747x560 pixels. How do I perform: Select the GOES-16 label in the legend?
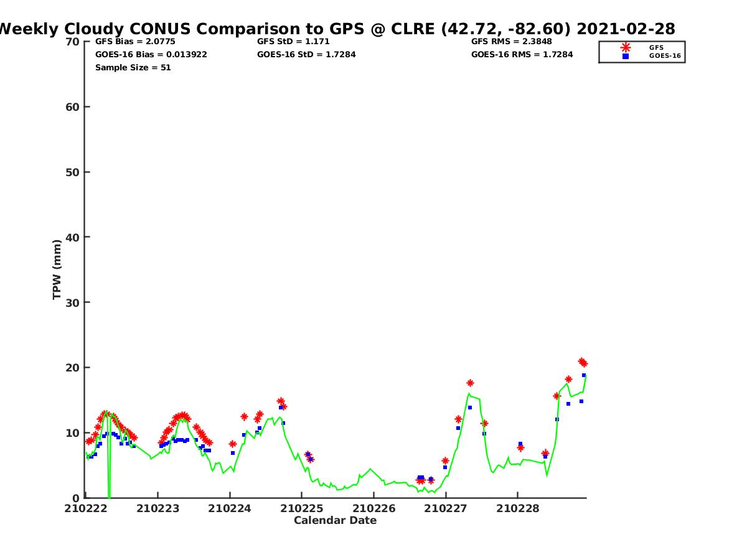point(664,56)
